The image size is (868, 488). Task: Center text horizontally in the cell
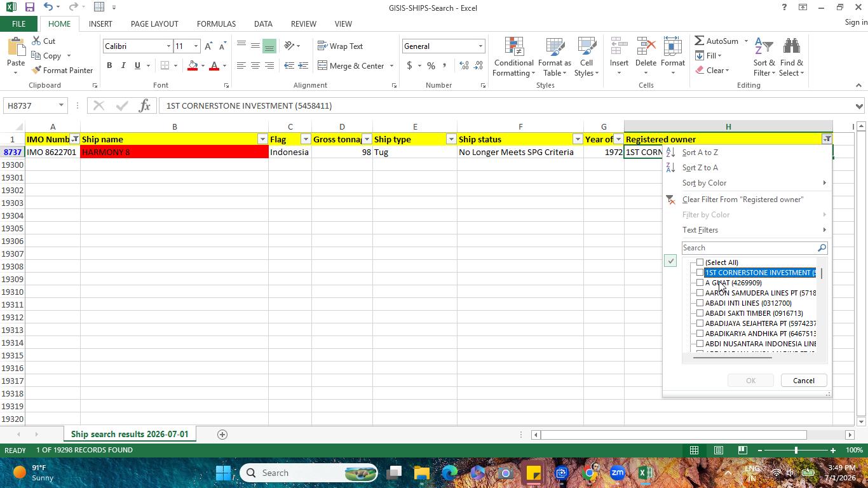pos(255,65)
